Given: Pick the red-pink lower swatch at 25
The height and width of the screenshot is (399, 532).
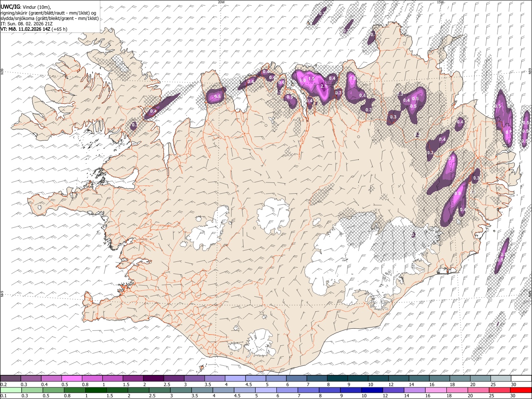Looking at the screenshot, I should tap(500, 390).
